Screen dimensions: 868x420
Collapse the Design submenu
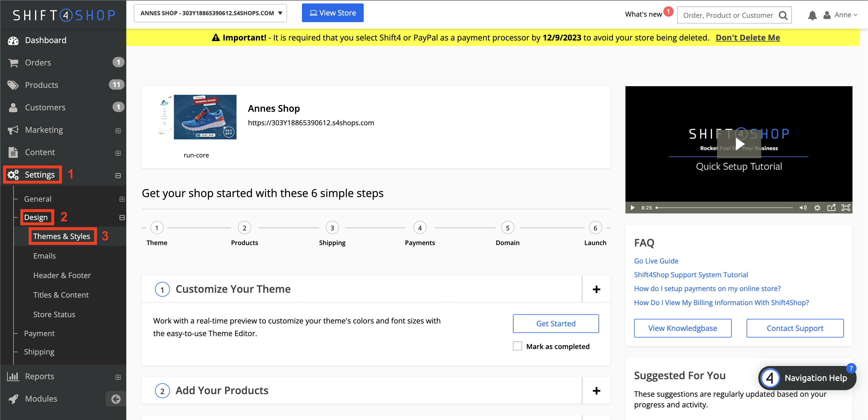(x=122, y=217)
